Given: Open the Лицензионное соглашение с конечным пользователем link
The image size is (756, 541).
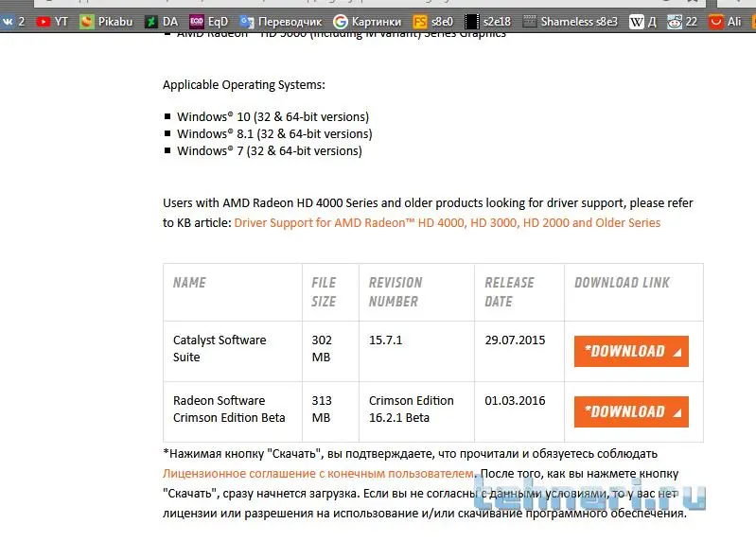Looking at the screenshot, I should pos(319,474).
